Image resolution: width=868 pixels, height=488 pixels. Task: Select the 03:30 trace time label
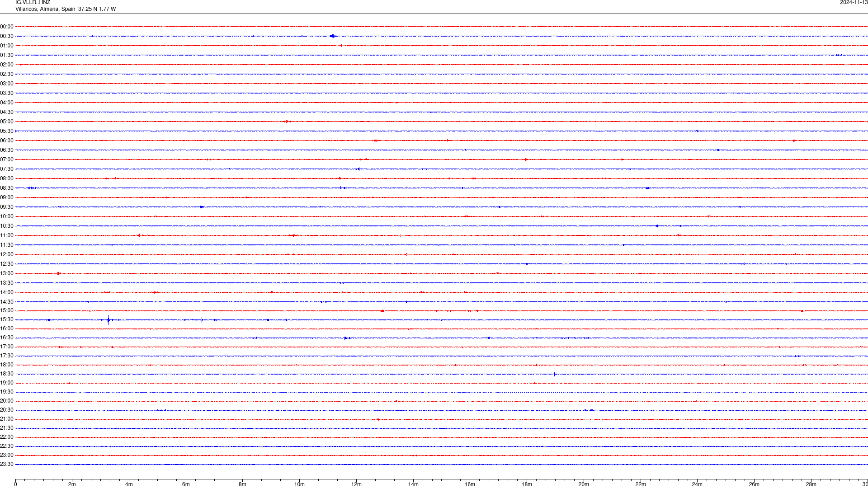pos(7,93)
